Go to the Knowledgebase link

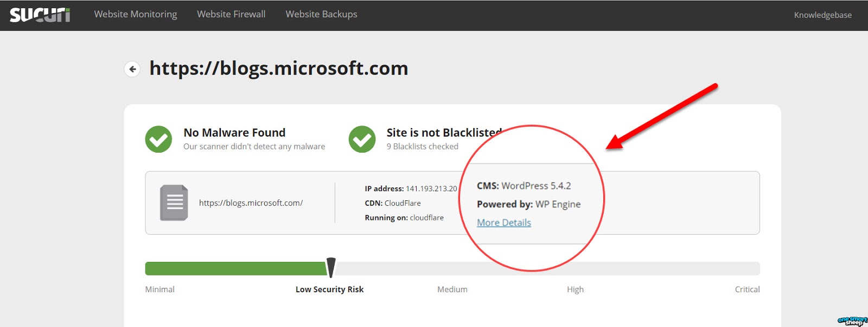click(822, 15)
